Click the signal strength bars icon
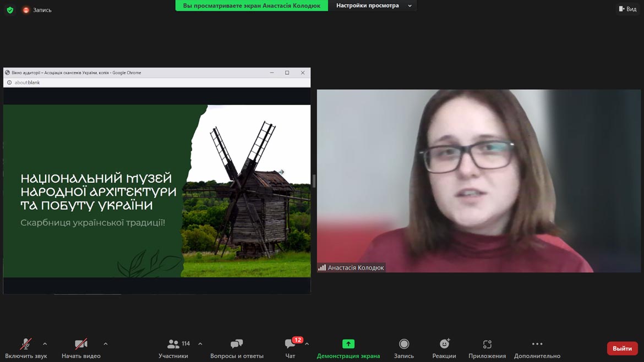The image size is (644, 362). (322, 267)
